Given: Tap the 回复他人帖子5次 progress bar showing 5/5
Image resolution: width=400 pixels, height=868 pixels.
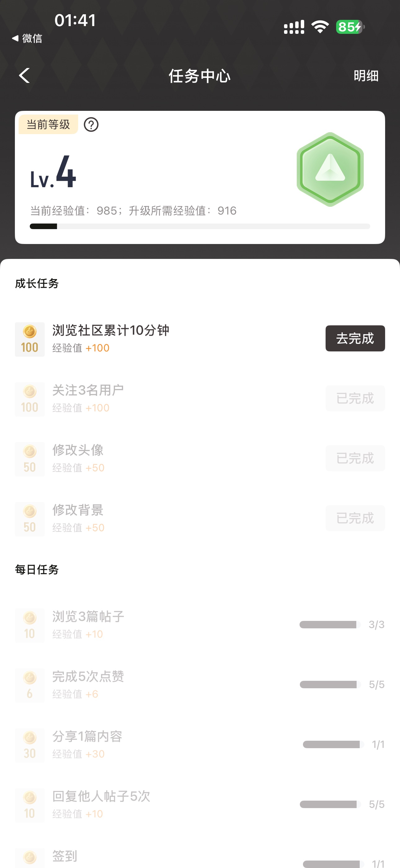Looking at the screenshot, I should click(330, 805).
